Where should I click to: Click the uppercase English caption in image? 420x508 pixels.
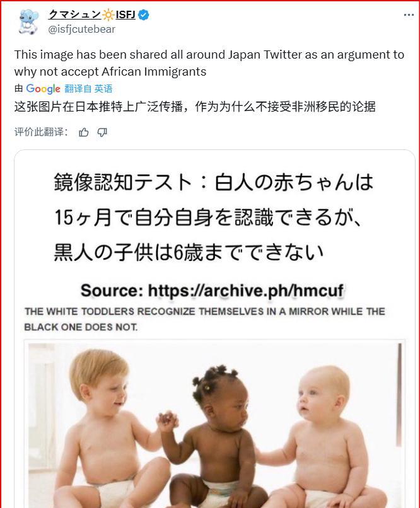tap(205, 319)
